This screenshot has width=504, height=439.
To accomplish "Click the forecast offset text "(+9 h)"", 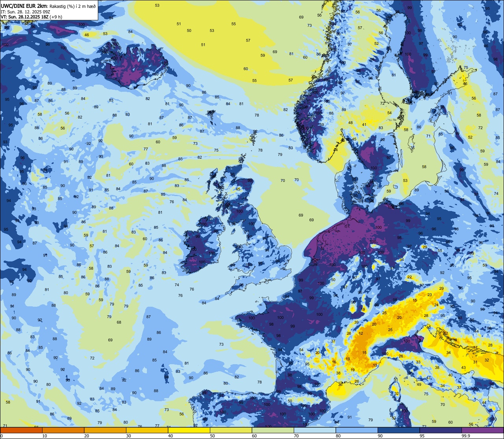I will (x=56, y=17).
